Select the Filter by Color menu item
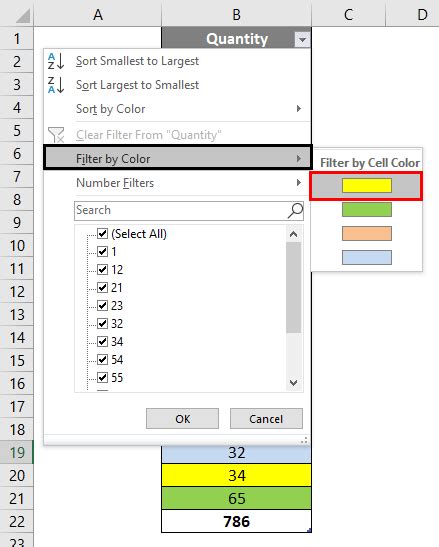439x547 pixels. pos(178,158)
